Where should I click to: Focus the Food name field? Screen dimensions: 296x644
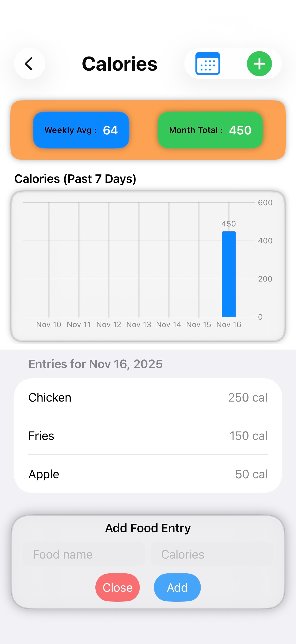(84, 554)
